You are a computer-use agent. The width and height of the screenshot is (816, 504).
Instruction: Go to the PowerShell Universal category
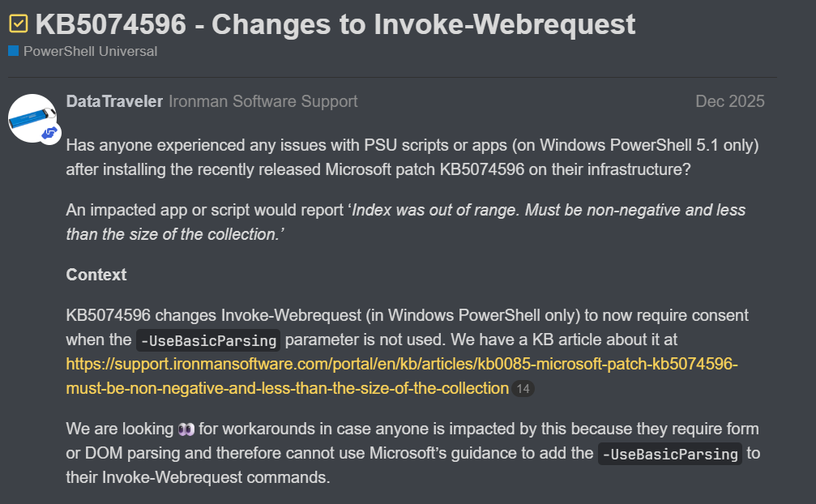90,51
